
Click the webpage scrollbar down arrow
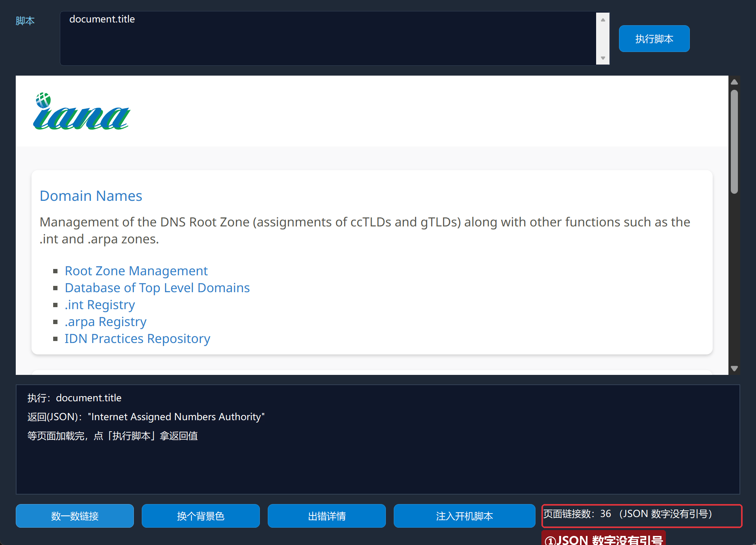click(x=734, y=369)
